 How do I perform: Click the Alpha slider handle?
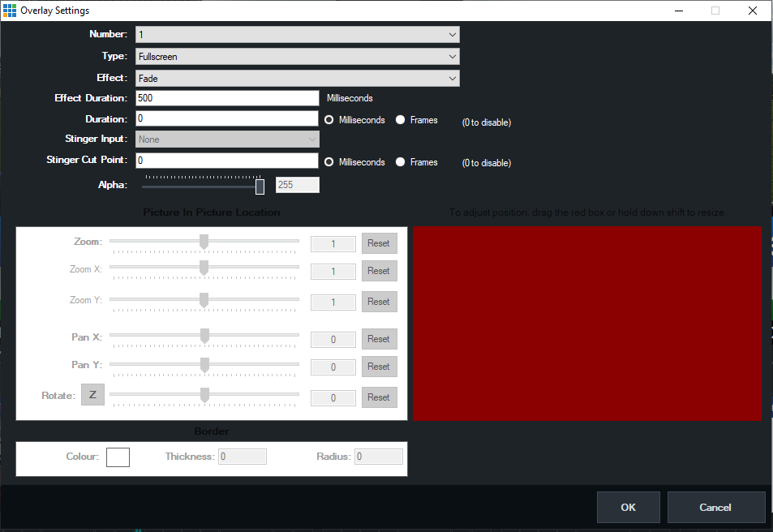(x=260, y=187)
